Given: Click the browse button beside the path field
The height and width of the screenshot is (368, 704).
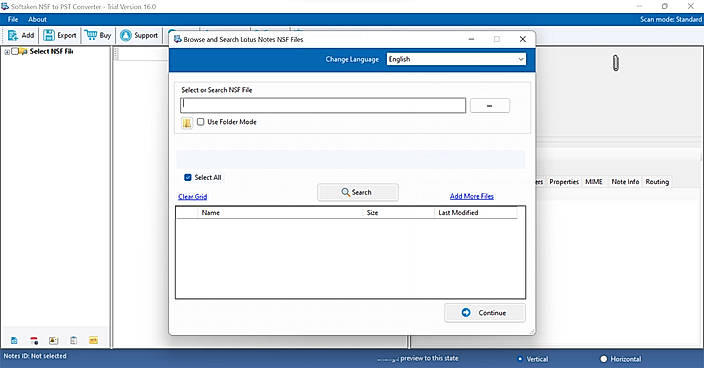Looking at the screenshot, I should point(490,106).
